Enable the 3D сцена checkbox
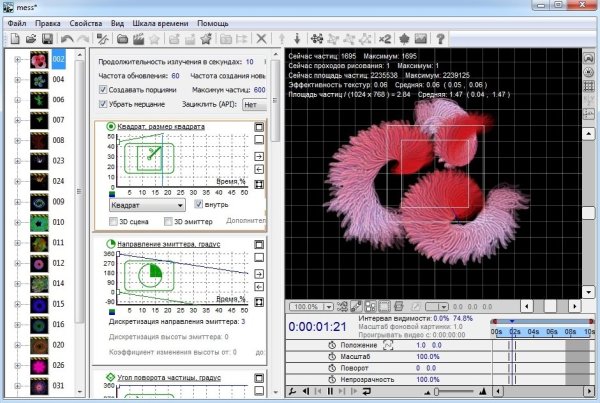600x403 pixels. coord(113,219)
